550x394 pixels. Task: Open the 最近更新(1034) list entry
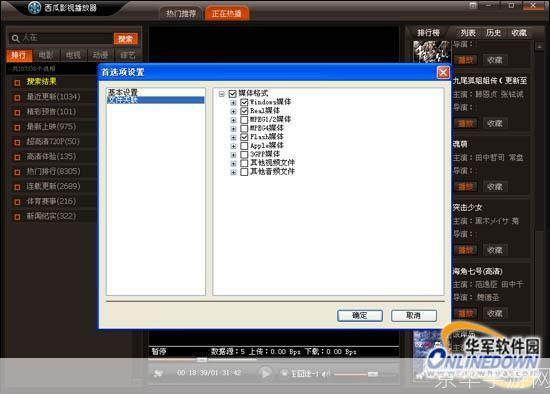click(53, 97)
